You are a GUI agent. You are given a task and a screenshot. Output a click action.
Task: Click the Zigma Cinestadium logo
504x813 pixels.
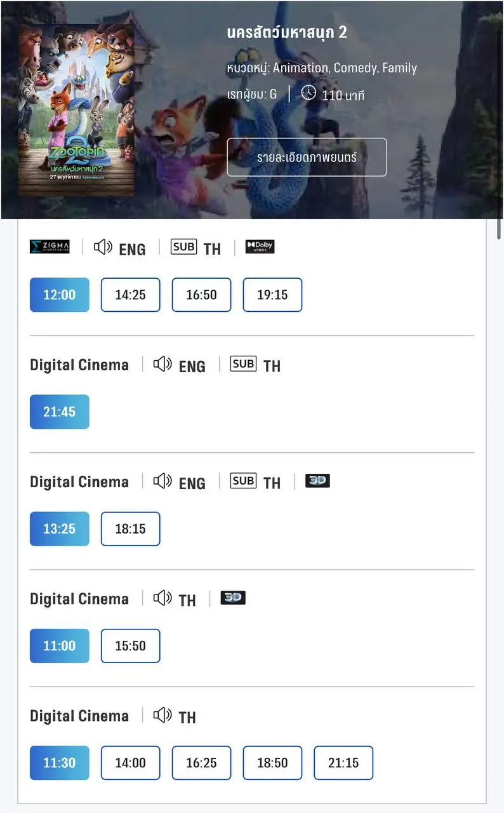point(50,247)
